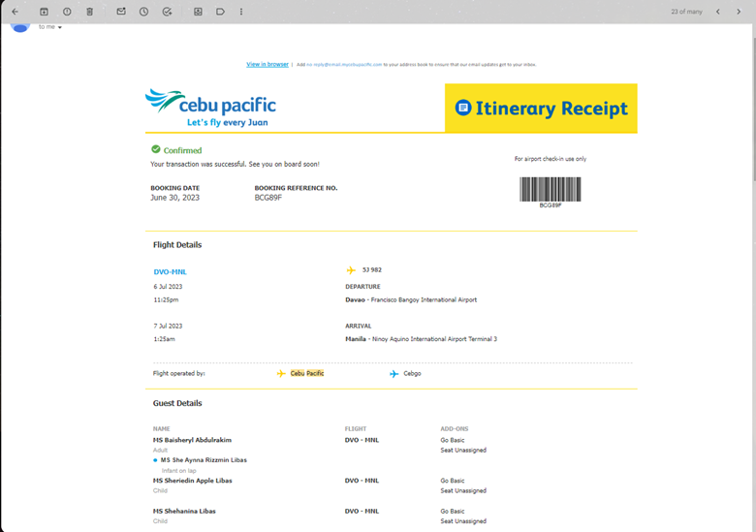Click Davao Francisco Bangoy International Airport text
756x532 pixels.
(411, 299)
